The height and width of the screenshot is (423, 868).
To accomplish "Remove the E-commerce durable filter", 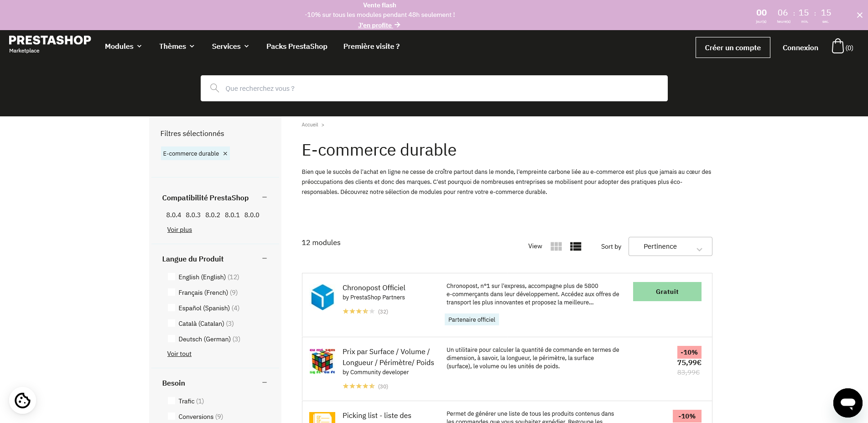I will point(225,154).
